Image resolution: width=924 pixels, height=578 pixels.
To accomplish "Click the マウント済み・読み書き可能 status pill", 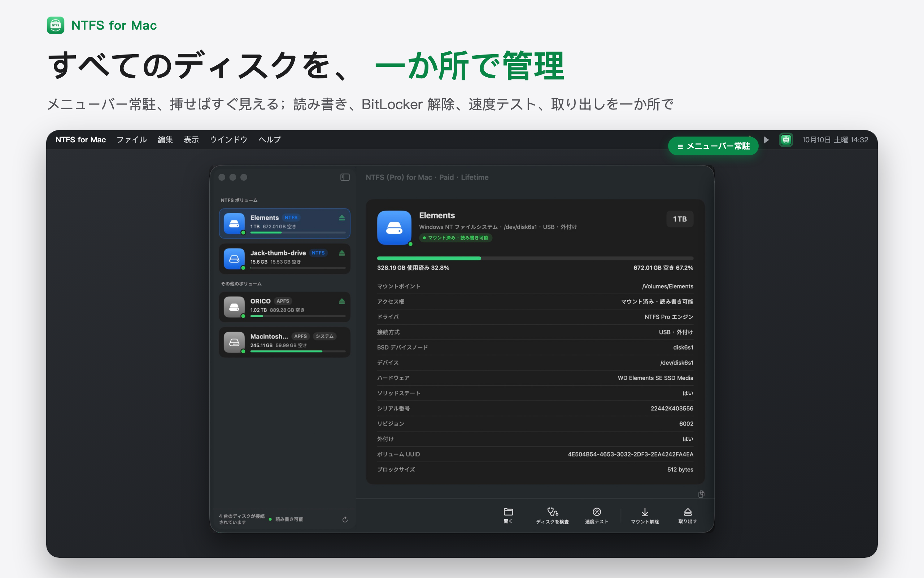I will click(x=456, y=238).
